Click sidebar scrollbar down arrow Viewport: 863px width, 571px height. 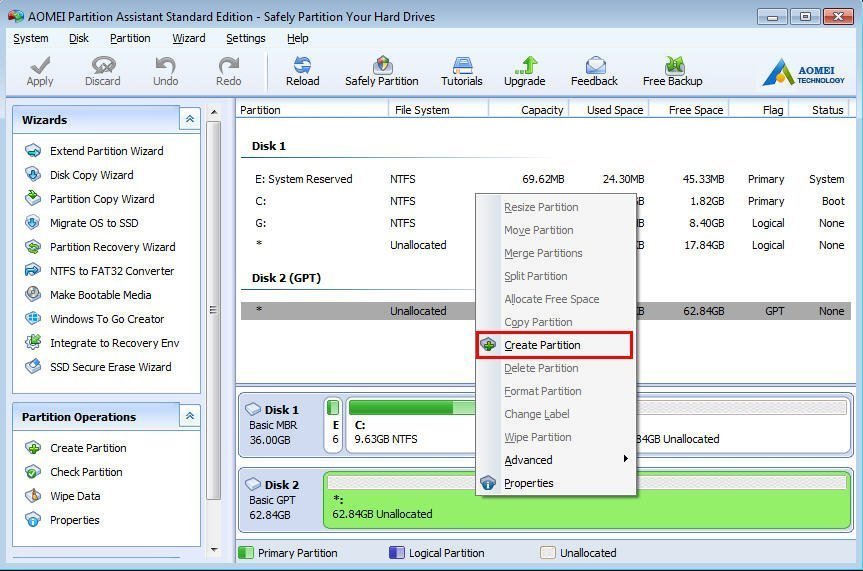[214, 550]
